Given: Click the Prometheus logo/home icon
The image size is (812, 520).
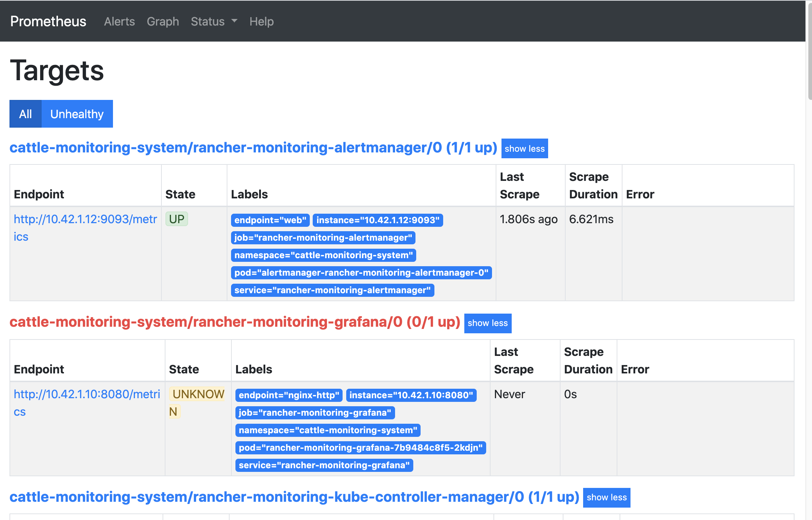Looking at the screenshot, I should (48, 21).
